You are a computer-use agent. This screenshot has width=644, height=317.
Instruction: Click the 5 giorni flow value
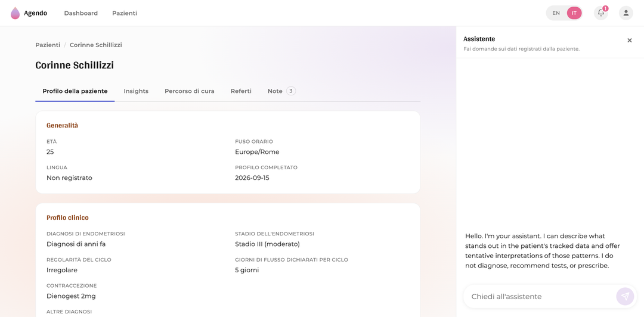(247, 270)
